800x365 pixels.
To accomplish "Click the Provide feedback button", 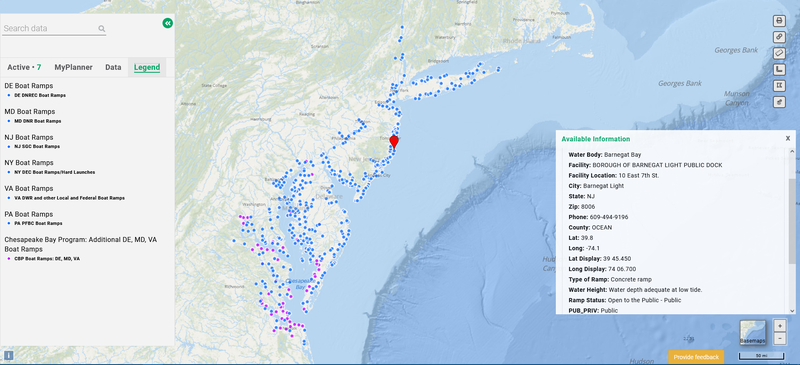I will click(696, 357).
